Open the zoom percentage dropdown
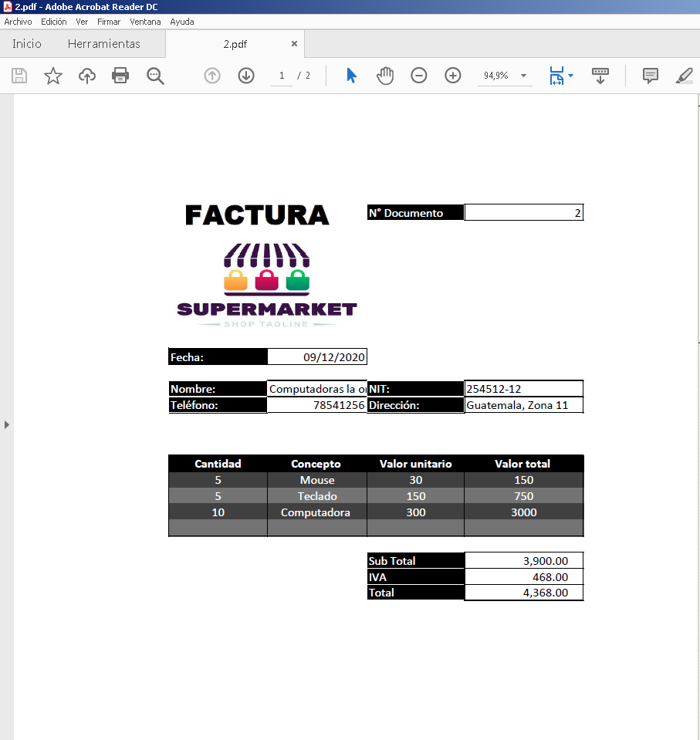The height and width of the screenshot is (740, 700). tap(523, 76)
